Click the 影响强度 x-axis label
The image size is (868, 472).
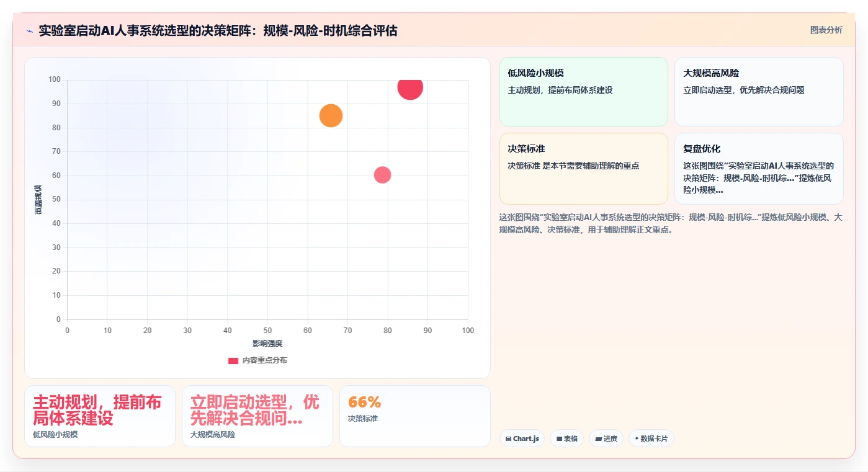(267, 344)
